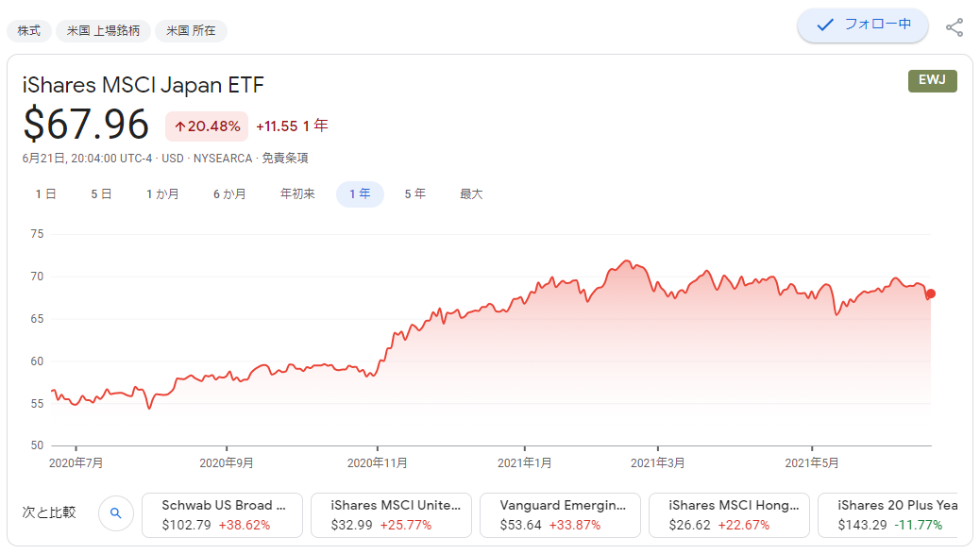Switch chart to 1日 range
Viewport: 980px width, 554px height.
(45, 194)
